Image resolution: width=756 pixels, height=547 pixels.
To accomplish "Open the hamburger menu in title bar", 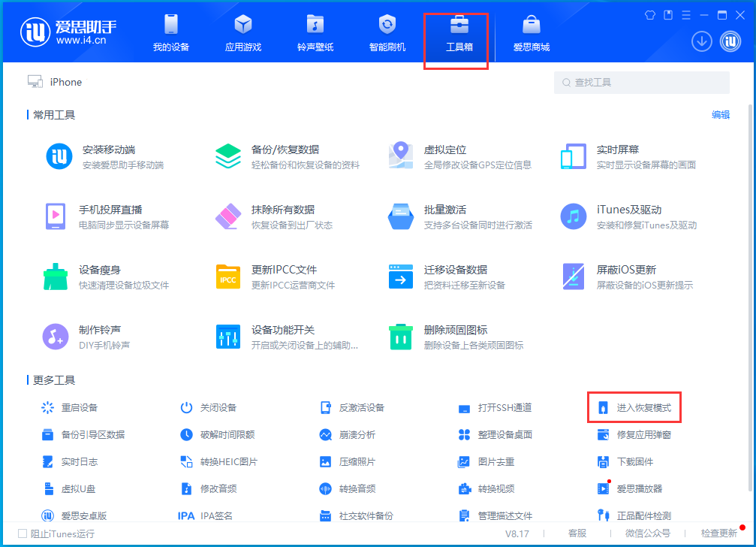I will tap(687, 14).
